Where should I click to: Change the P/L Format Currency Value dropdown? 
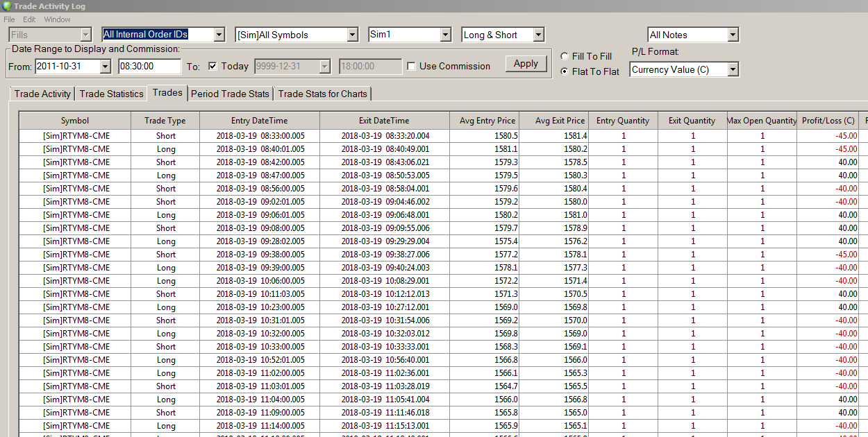[733, 69]
